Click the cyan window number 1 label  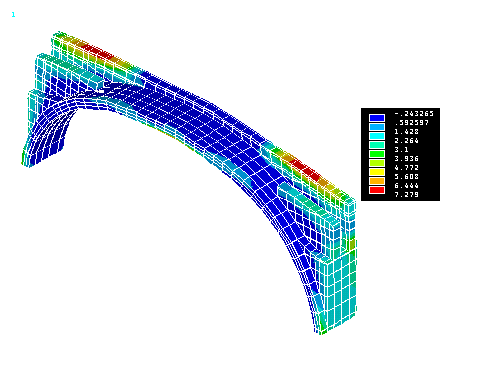point(13,15)
